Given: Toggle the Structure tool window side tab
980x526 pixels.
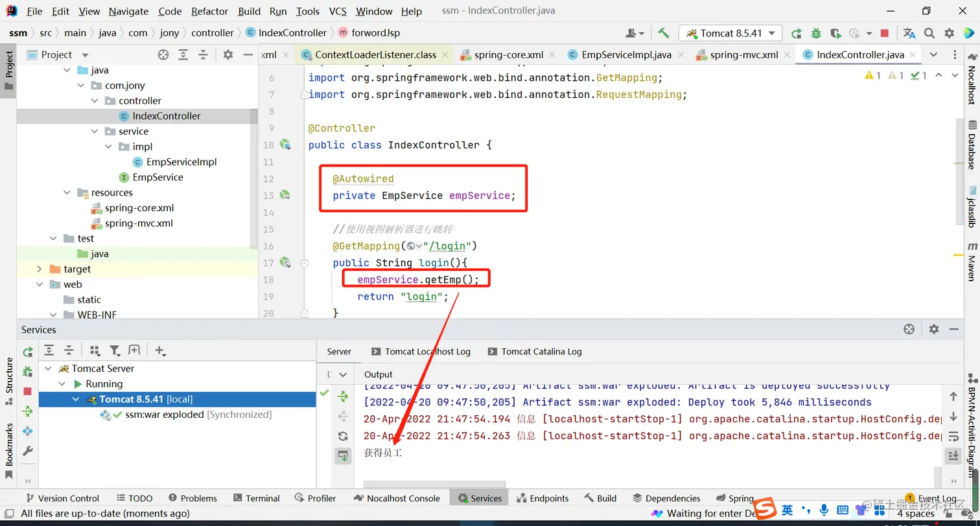Looking at the screenshot, I should click(8, 381).
